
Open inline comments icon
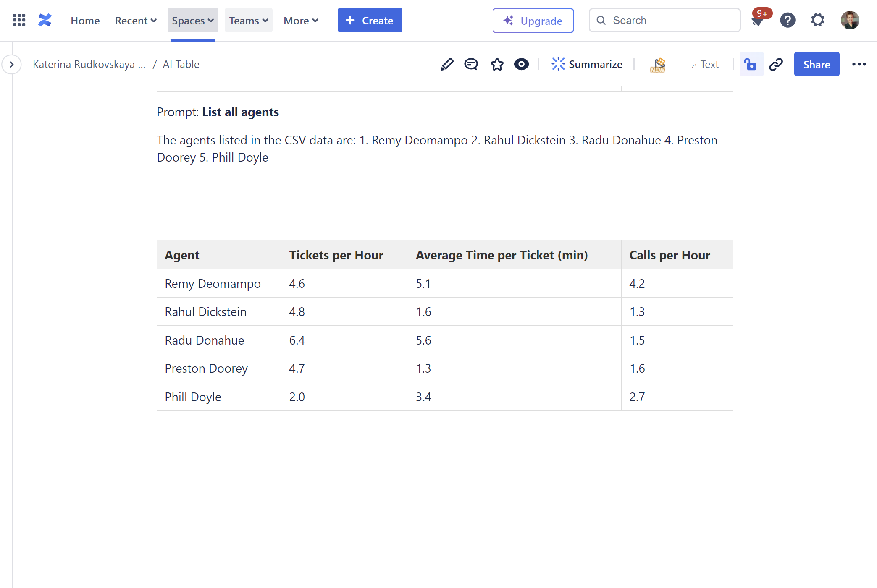tap(471, 64)
